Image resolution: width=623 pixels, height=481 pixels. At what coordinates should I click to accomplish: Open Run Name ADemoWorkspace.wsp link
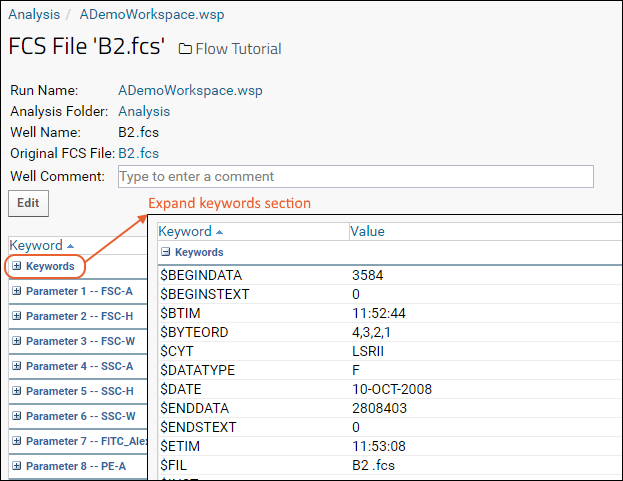[x=190, y=90]
